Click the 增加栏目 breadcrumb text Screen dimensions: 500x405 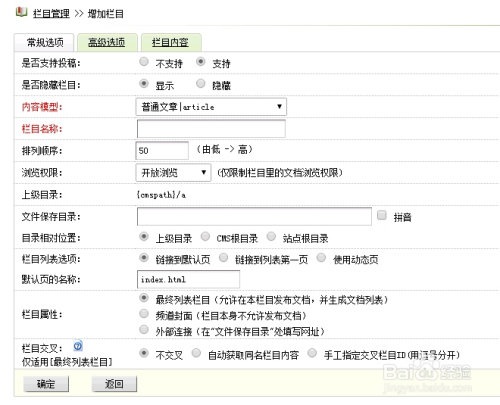[106, 14]
